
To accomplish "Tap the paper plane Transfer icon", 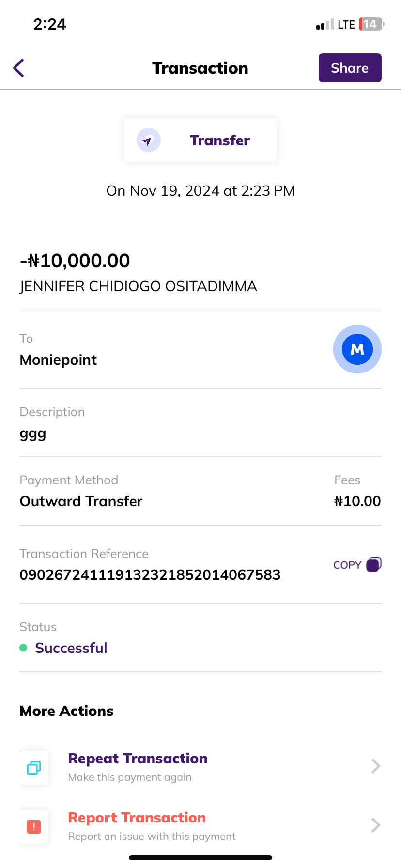I will click(148, 140).
